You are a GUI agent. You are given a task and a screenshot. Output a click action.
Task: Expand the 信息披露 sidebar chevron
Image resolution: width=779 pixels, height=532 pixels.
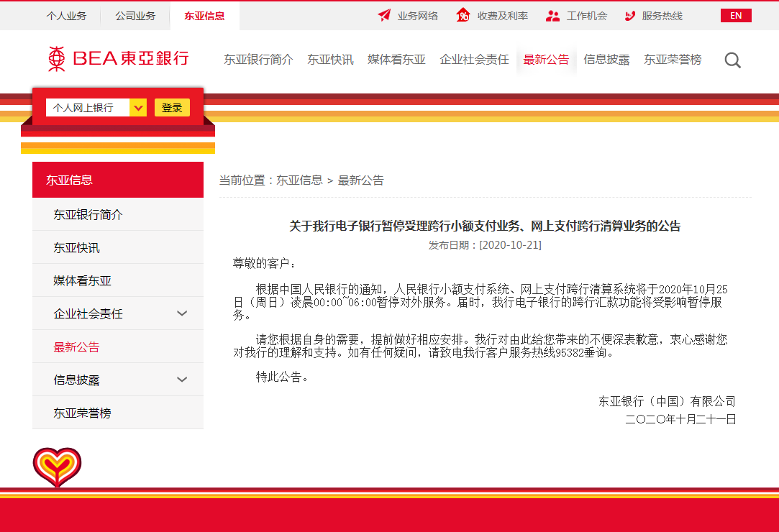coord(182,380)
